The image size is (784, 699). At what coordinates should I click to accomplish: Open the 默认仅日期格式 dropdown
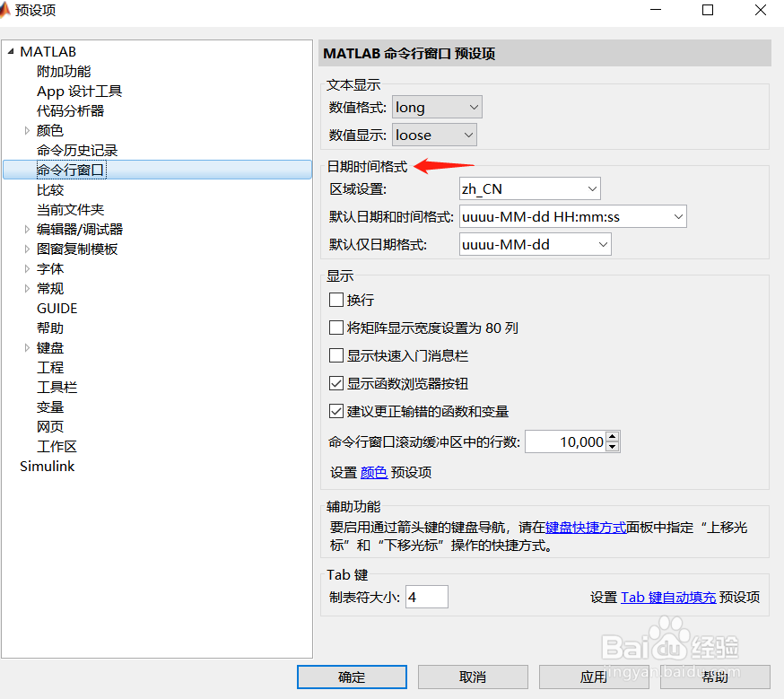tap(535, 244)
